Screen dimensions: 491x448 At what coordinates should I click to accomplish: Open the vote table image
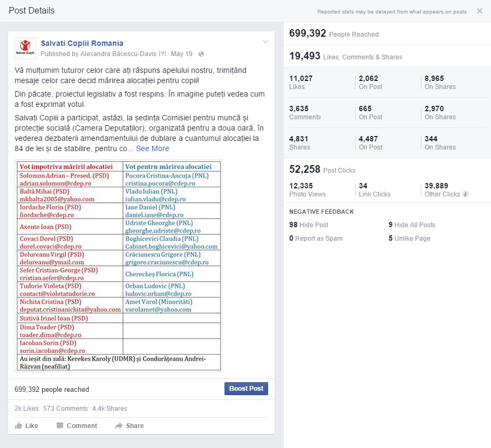[118, 266]
